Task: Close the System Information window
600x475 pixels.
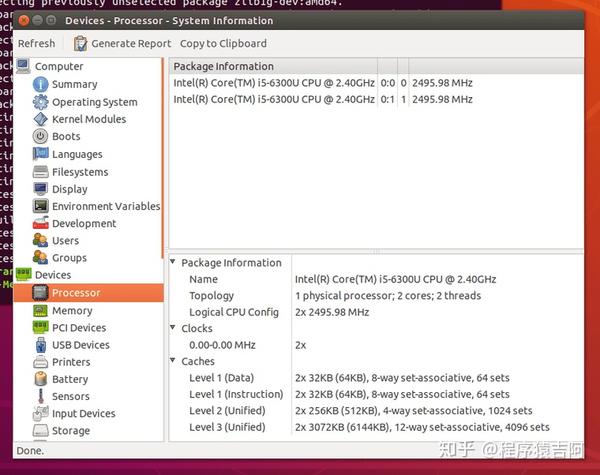Action: [24, 20]
